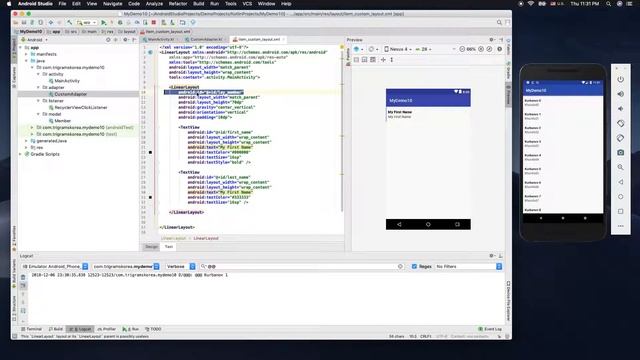Open Preview panel settings gear
Image resolution: width=640 pixels, height=360 pixels.
[x=491, y=40]
